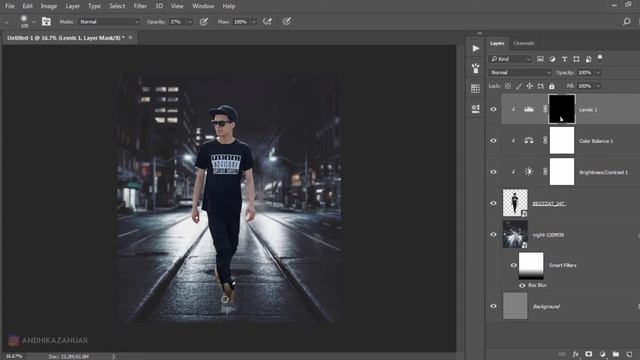Open the brush settings panel icon
The width and height of the screenshot is (640, 360).
coord(46,22)
